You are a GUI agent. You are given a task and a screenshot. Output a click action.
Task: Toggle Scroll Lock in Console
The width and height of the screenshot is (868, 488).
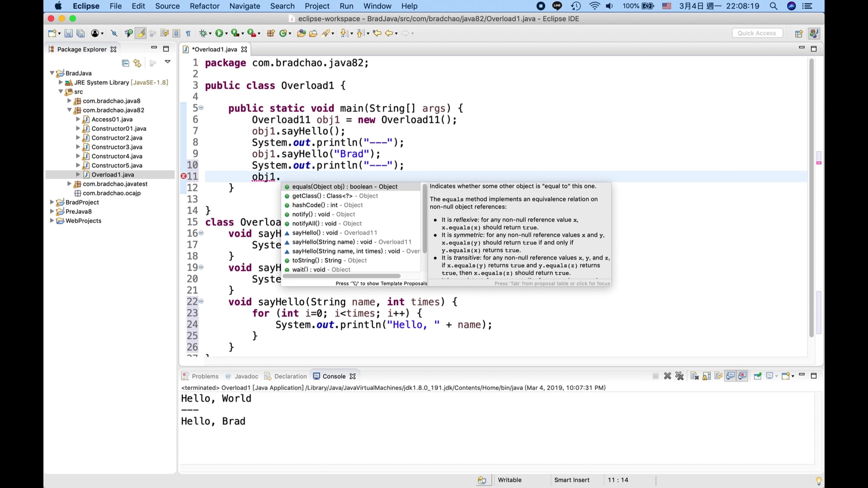pos(707,376)
